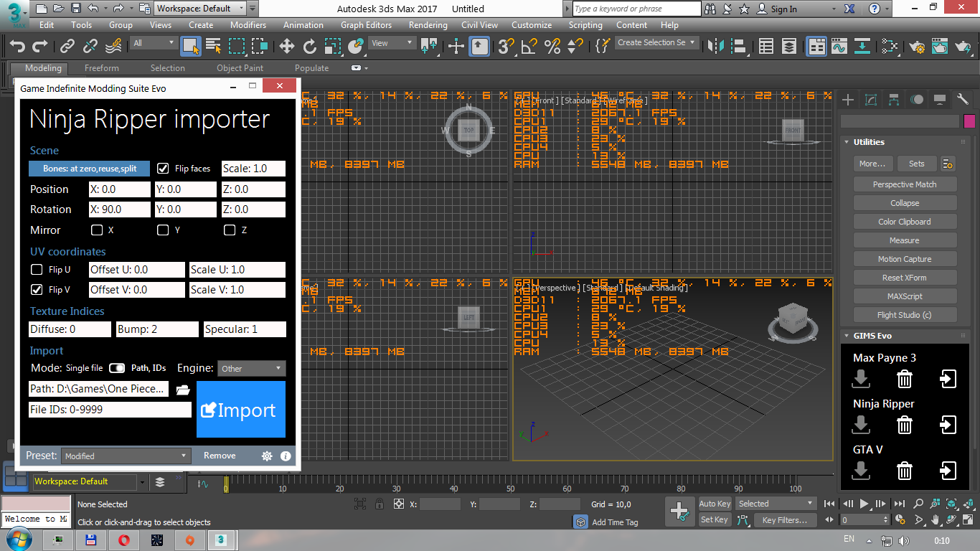
Task: Click the Select and Link icon
Action: click(67, 47)
